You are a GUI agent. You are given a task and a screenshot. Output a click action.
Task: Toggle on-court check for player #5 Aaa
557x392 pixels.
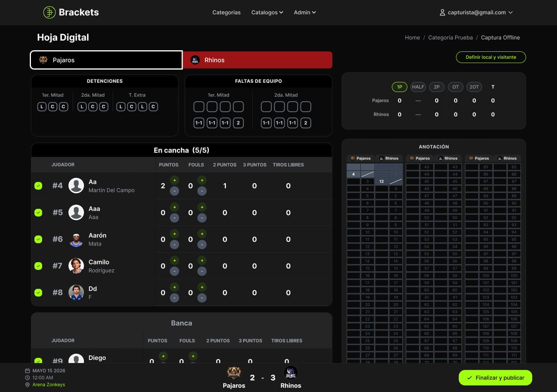point(38,213)
